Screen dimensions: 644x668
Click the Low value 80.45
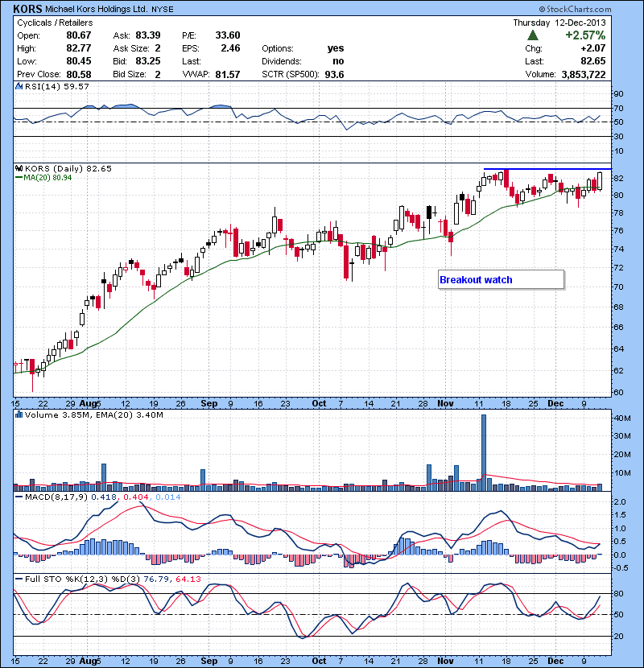[79, 61]
